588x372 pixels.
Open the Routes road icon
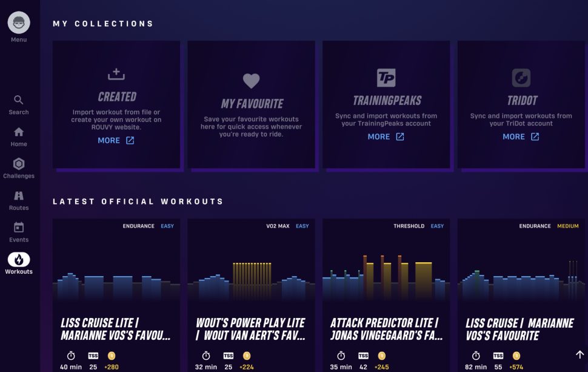pos(19,195)
